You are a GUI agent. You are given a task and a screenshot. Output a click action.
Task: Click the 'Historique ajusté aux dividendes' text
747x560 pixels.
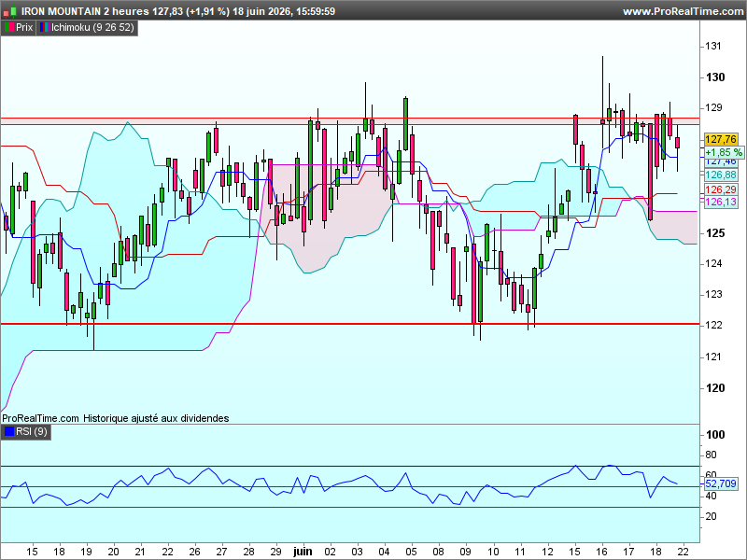pyautogui.click(x=156, y=418)
